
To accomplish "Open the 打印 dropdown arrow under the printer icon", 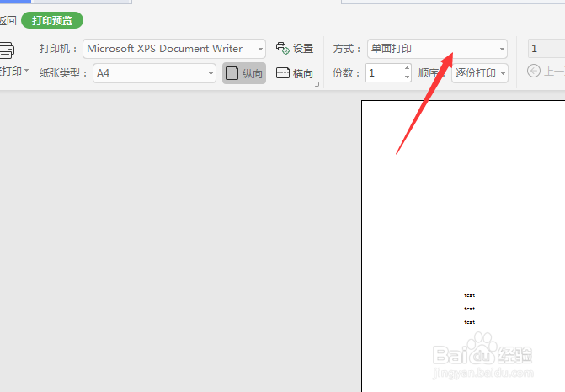I will click(x=26, y=70).
